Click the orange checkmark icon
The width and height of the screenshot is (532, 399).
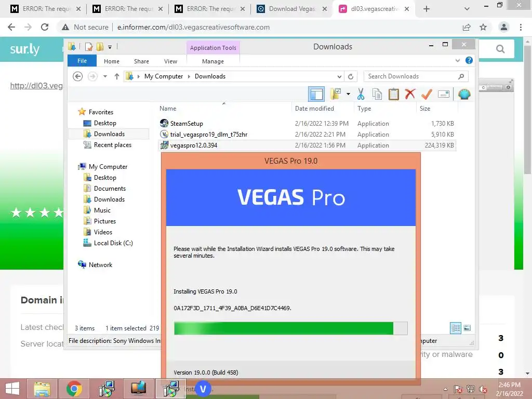point(427,94)
